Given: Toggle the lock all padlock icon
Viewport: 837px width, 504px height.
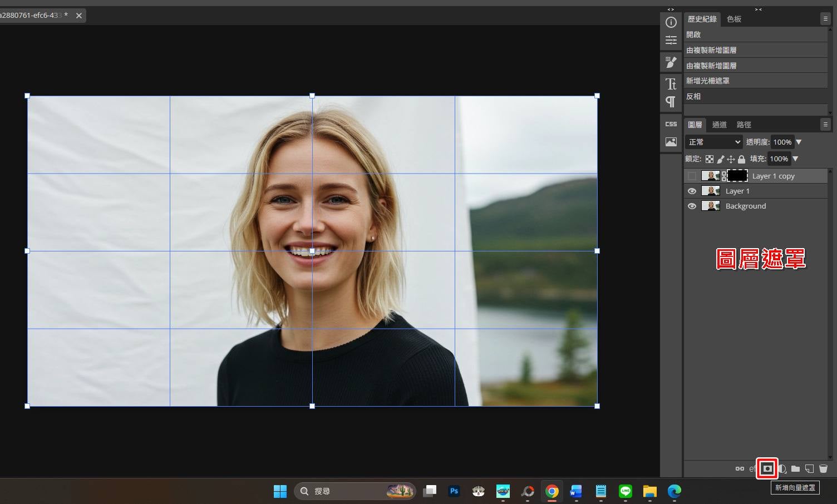Looking at the screenshot, I should [741, 159].
